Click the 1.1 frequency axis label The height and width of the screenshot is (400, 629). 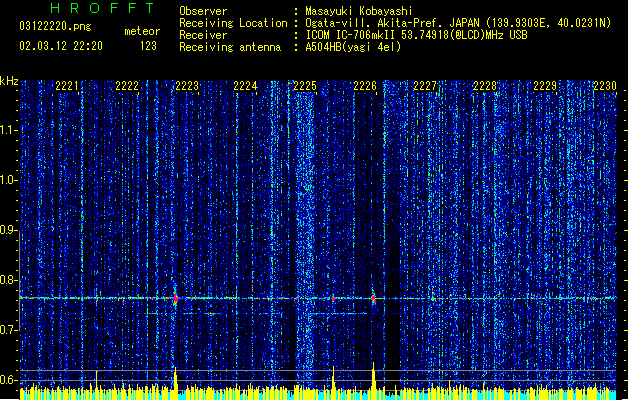pos(8,130)
